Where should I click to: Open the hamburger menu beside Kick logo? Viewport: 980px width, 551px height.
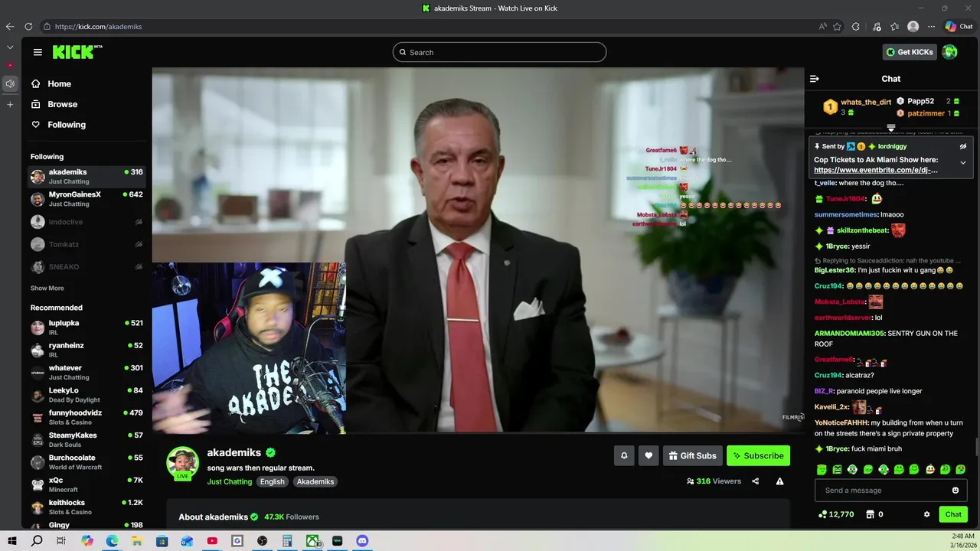[x=38, y=52]
